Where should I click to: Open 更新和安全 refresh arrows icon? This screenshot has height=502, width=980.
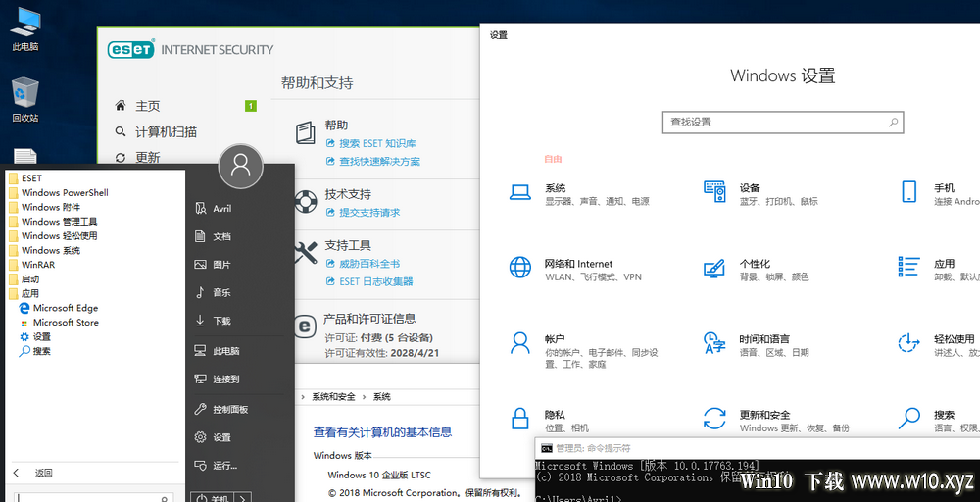pos(714,419)
